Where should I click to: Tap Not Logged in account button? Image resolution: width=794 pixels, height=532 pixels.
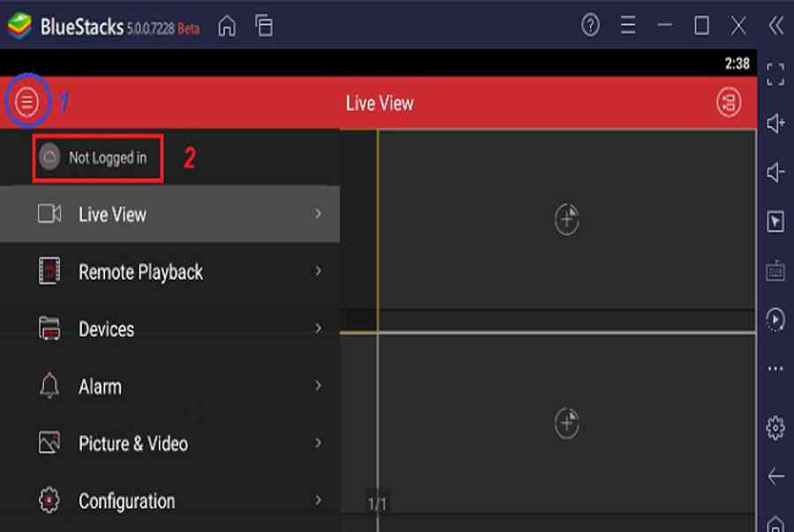coord(97,158)
